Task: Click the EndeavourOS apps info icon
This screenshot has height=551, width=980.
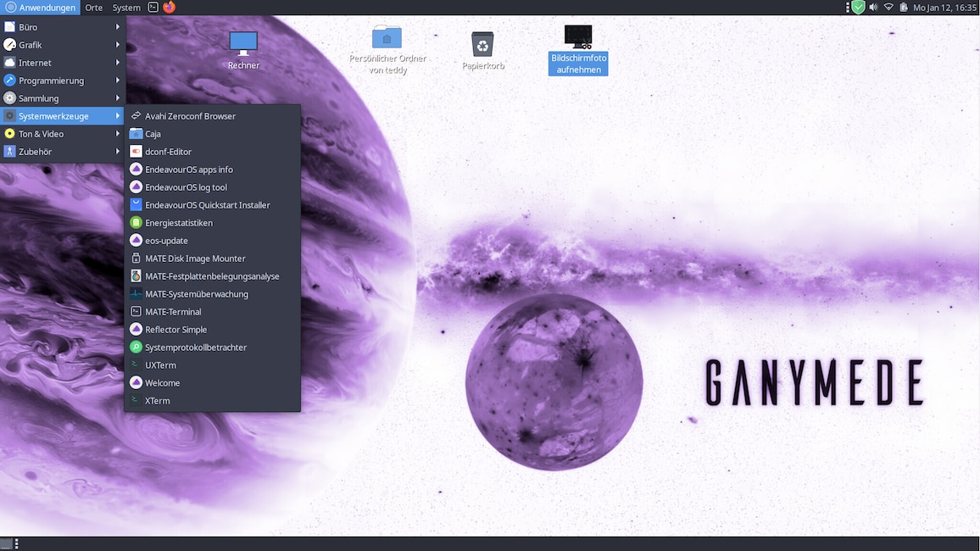Action: pyautogui.click(x=136, y=170)
